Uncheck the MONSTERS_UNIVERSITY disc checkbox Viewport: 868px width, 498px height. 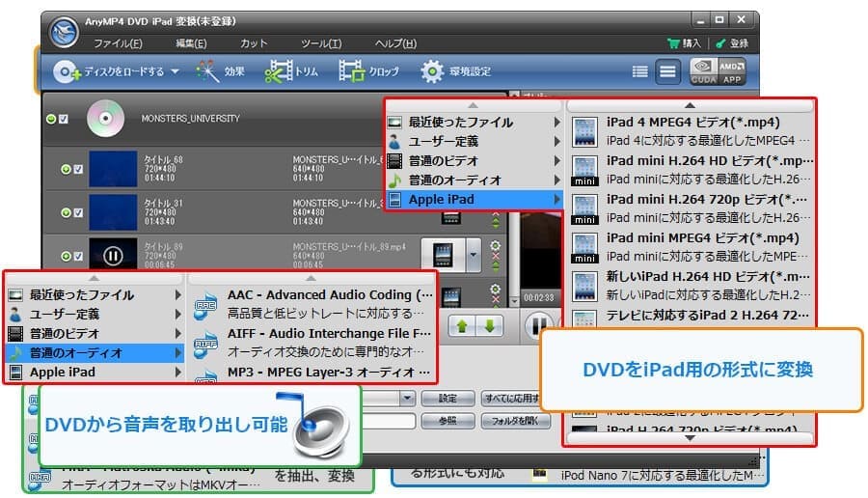(64, 119)
